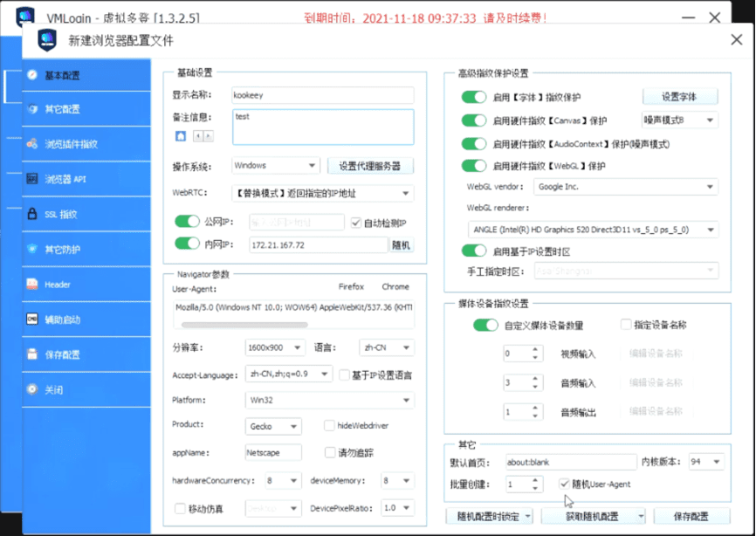Increase the 批量创建 count stepper
The image size is (756, 536).
535,479
